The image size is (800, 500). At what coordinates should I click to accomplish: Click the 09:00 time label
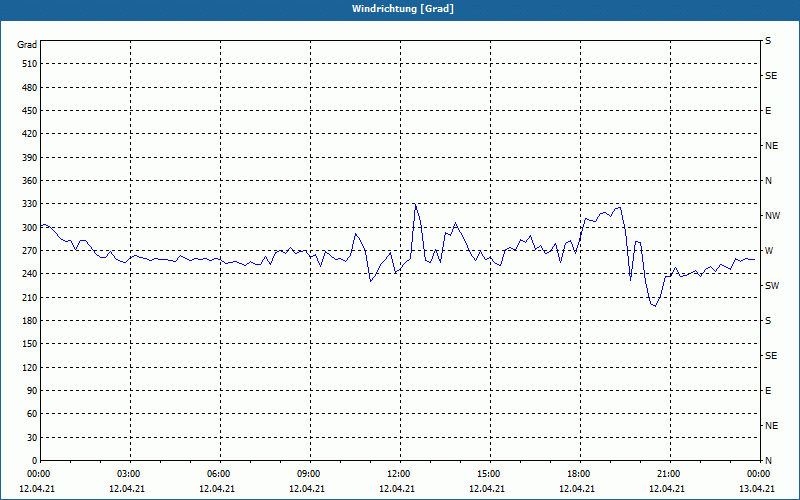coord(309,474)
